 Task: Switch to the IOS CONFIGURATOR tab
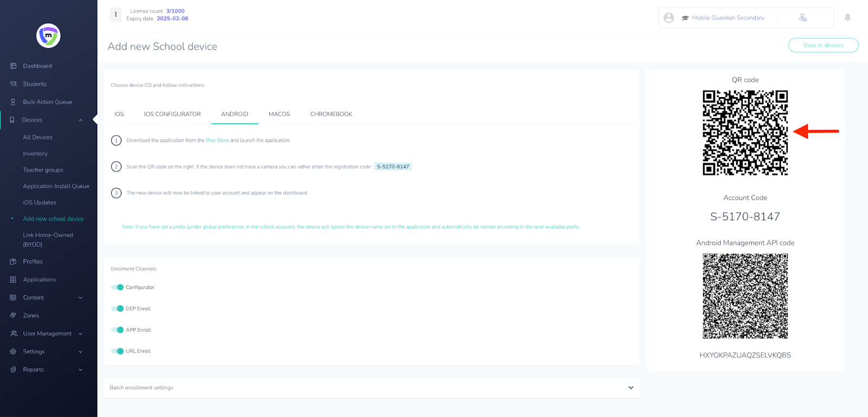tap(173, 114)
